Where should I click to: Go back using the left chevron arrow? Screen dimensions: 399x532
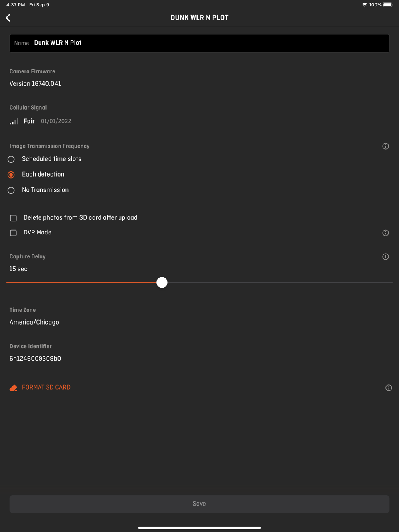[8, 18]
